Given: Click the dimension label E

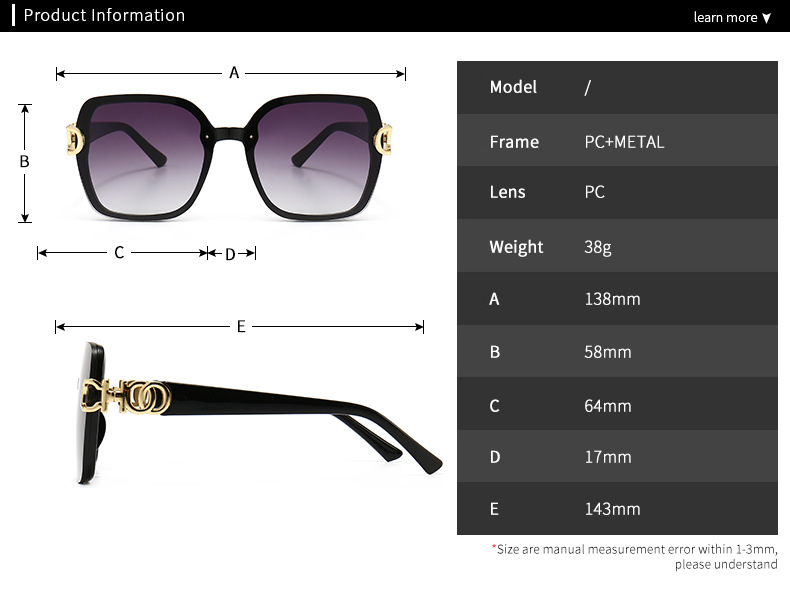Looking at the screenshot, I should click(x=241, y=326).
